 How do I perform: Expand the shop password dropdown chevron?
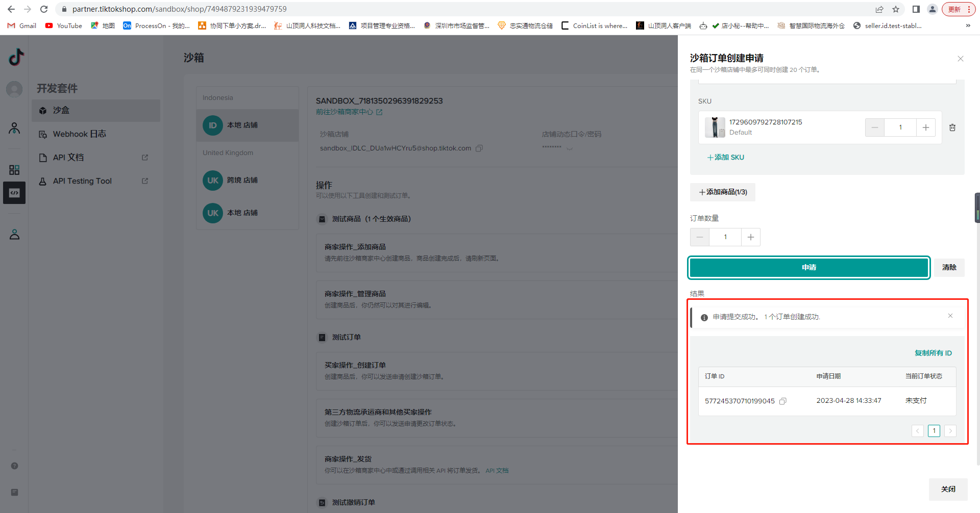[570, 148]
